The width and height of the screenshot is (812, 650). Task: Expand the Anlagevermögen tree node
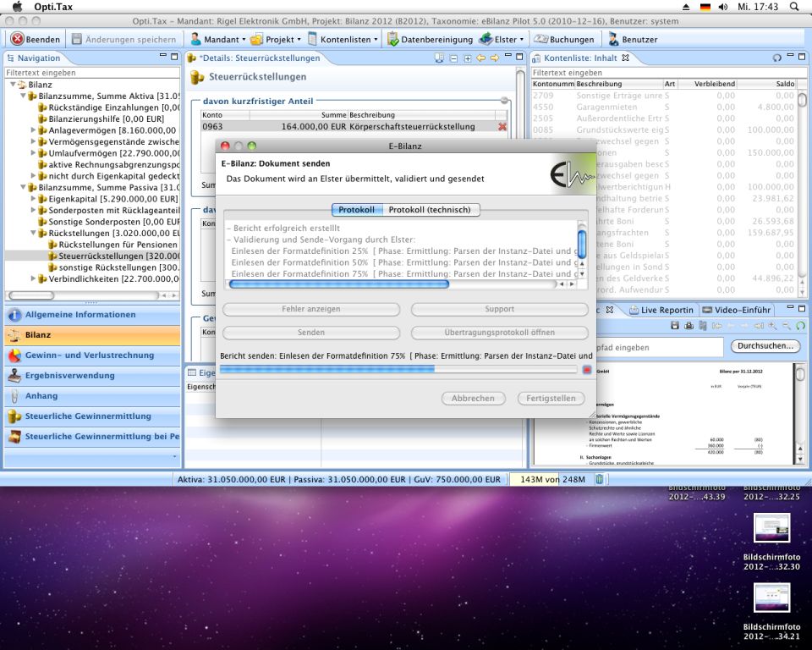click(33, 130)
